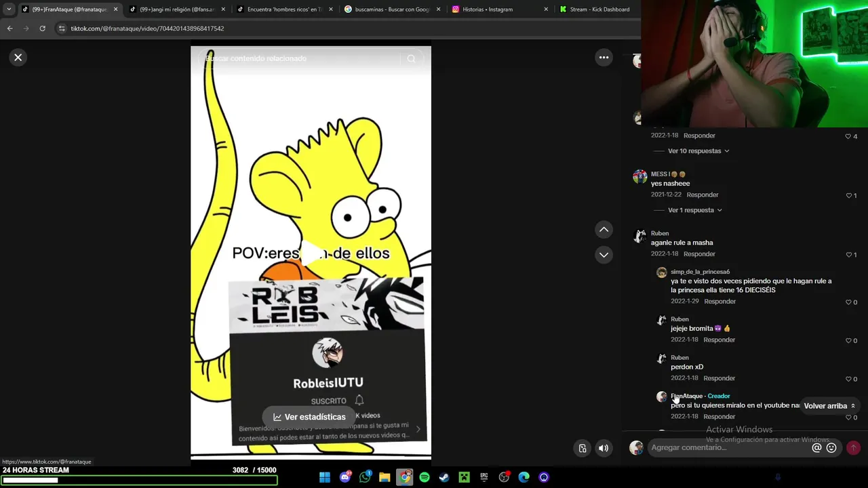Toggle video mute with speaker icon
The image size is (868, 488).
coord(604,448)
